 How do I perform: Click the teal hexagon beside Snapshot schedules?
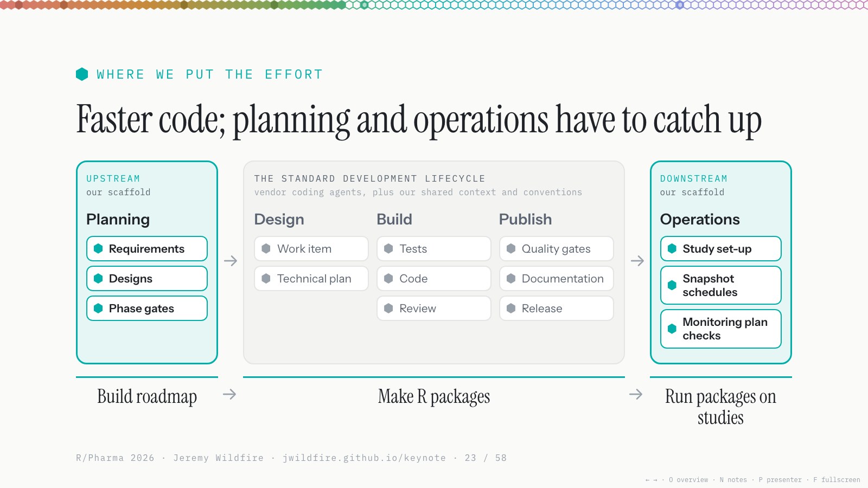click(x=672, y=285)
